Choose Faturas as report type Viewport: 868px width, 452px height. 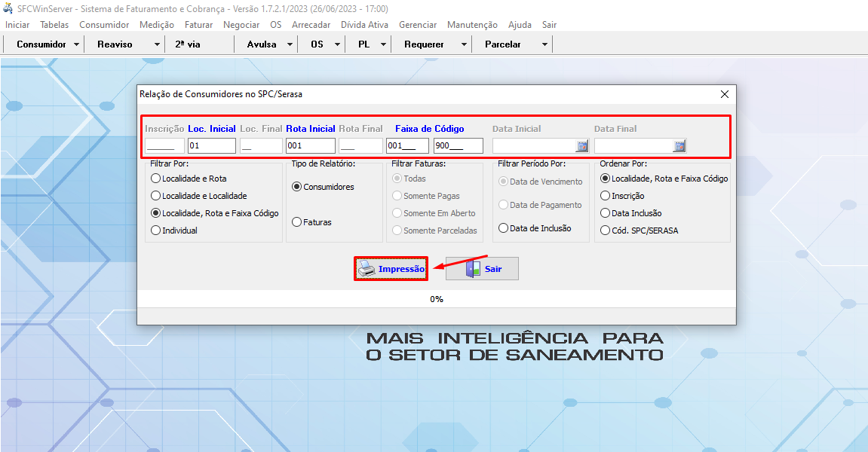297,222
